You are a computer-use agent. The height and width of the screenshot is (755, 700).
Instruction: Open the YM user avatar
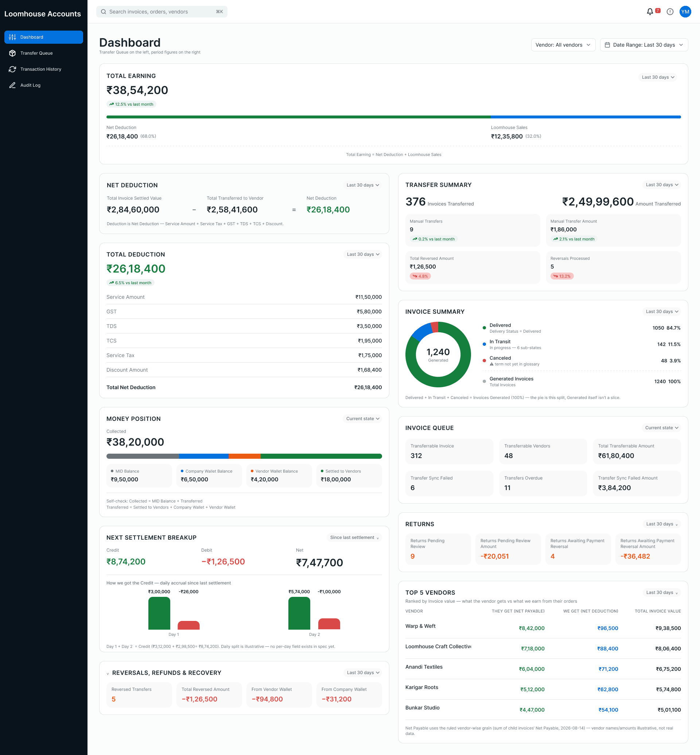tap(685, 12)
